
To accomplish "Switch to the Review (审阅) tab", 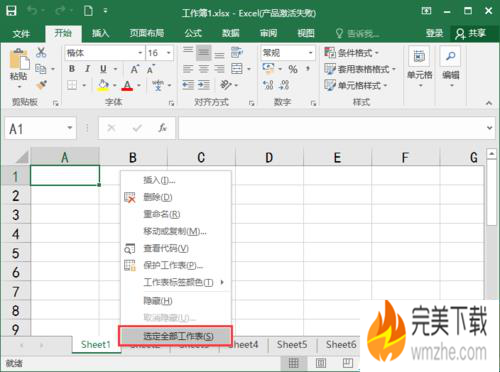I will pos(268,33).
